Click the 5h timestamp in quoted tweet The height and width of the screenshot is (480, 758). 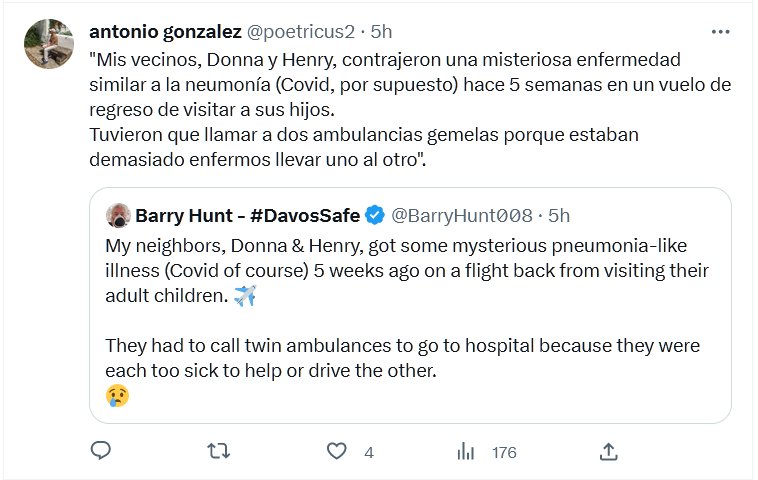tap(560, 215)
